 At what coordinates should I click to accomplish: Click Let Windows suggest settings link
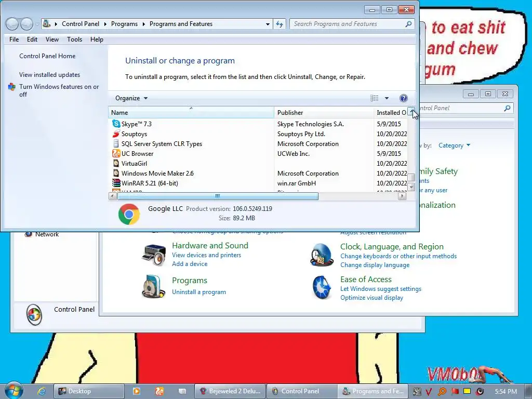381,289
